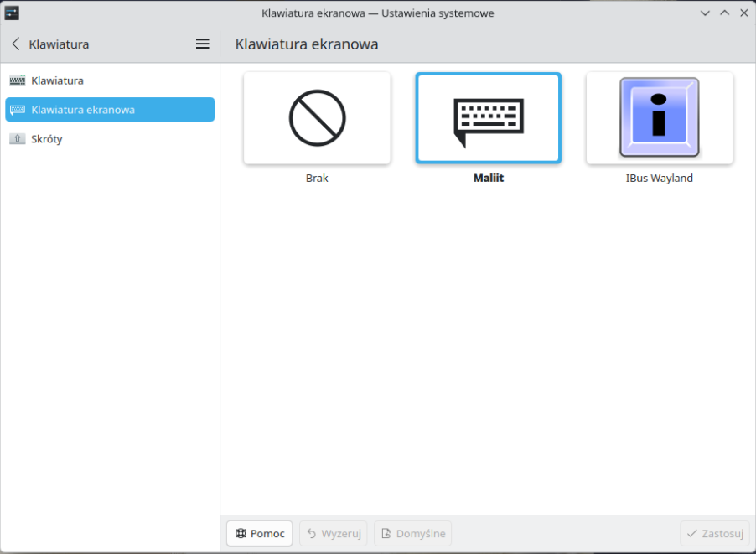The width and height of the screenshot is (756, 554).
Task: Close the System Settings window
Action: coord(743,13)
